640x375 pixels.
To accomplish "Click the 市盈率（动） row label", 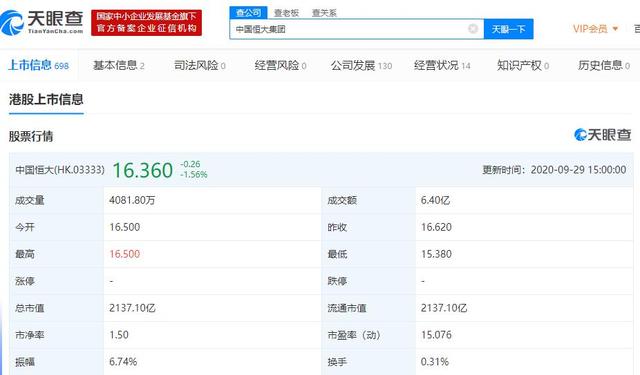I will [x=354, y=335].
